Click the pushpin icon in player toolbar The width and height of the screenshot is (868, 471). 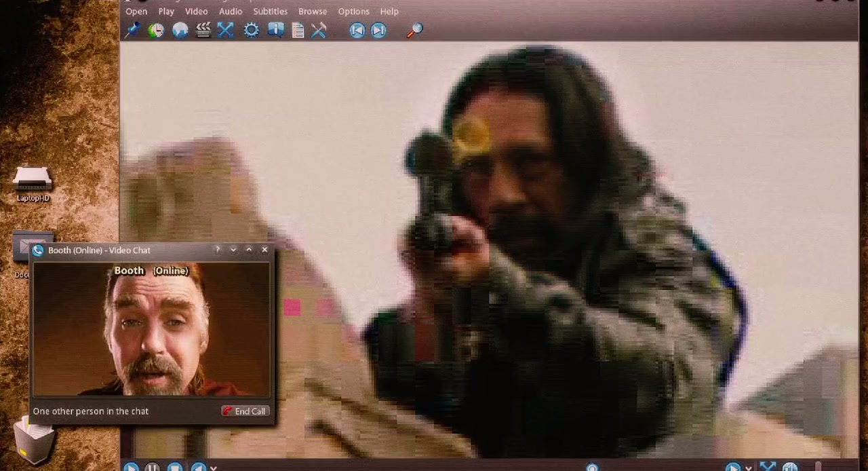point(132,30)
